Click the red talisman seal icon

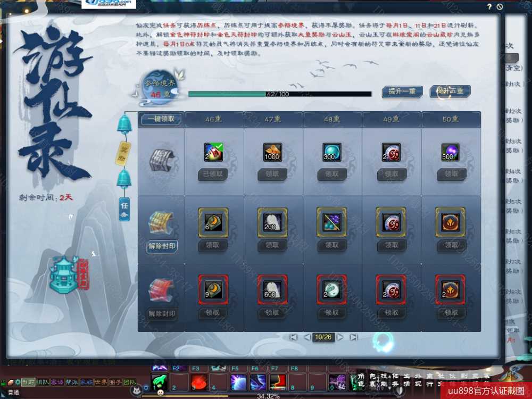coord(162,290)
